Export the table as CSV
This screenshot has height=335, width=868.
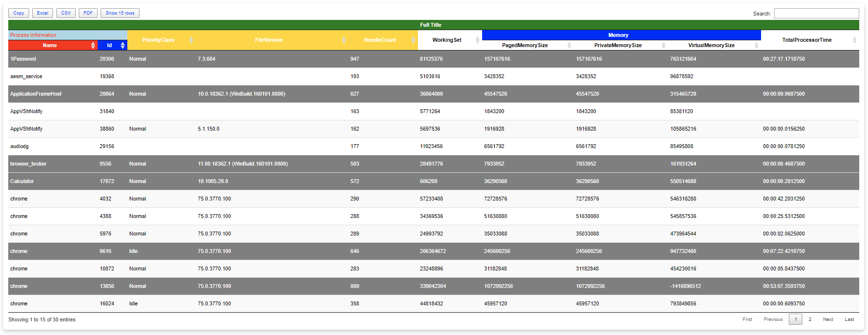tap(66, 13)
